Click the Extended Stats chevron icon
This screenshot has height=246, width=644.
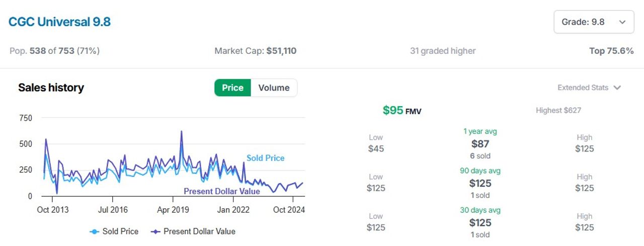pyautogui.click(x=617, y=88)
